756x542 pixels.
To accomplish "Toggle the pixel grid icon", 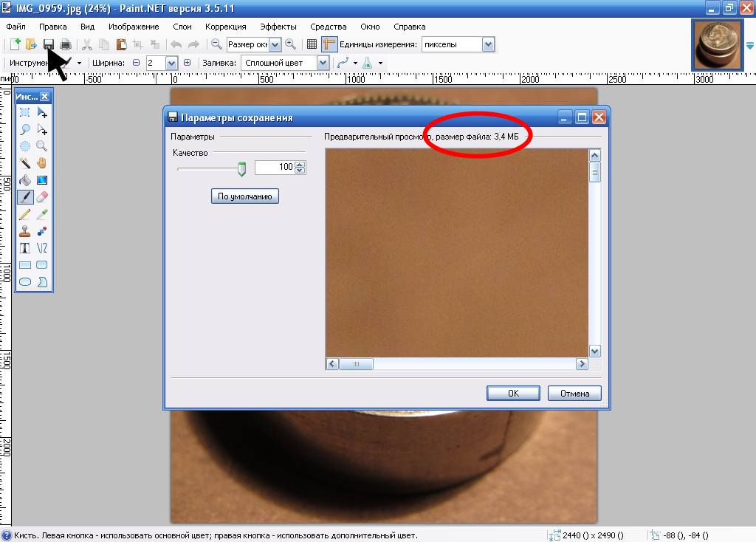I will (x=312, y=44).
